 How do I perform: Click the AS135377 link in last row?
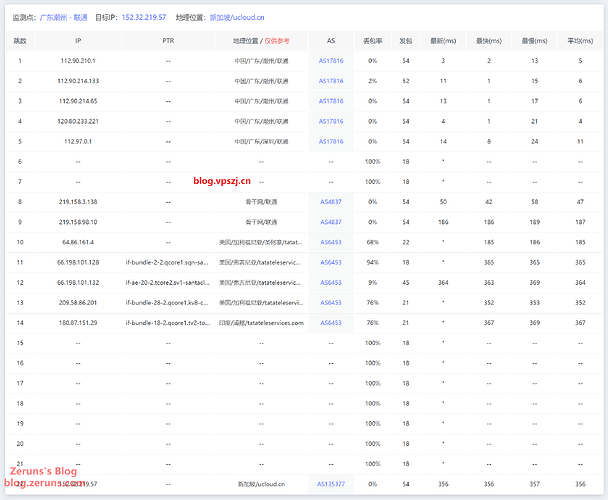coord(330,484)
